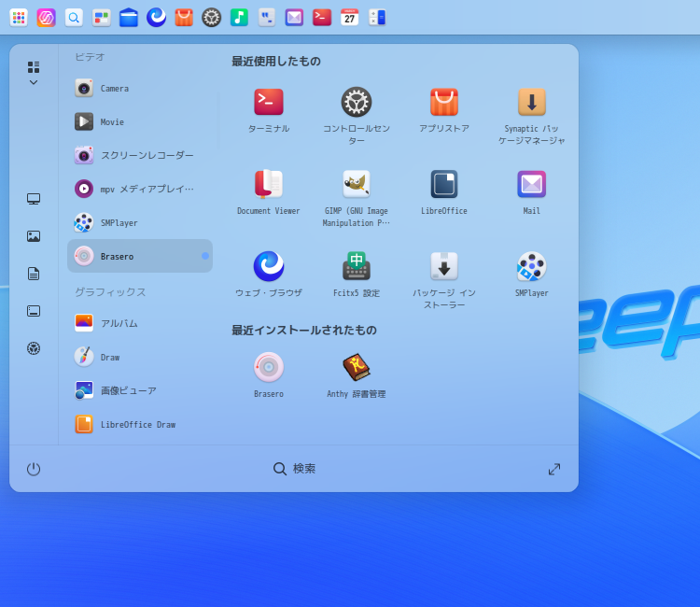
Task: Open the Terminal app in recently used
Action: [269, 103]
